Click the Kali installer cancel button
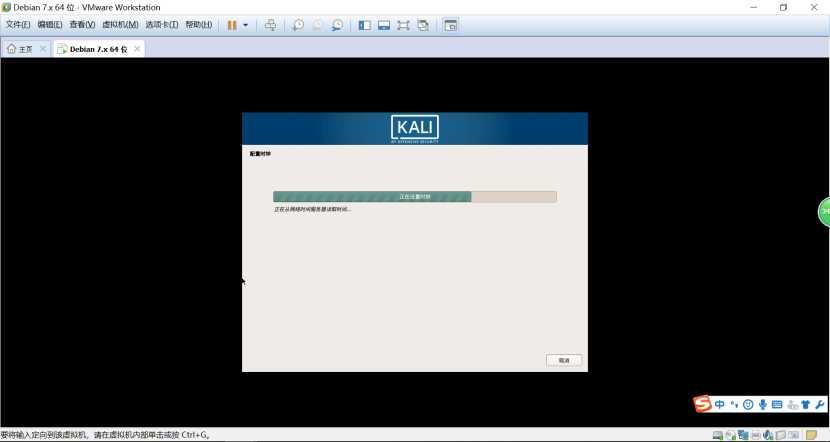830x442 pixels. click(x=564, y=360)
